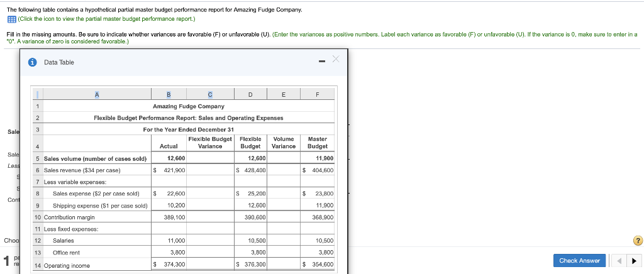Click master budget sales expense 23,800 cell
The image size is (644, 274).
coord(318,194)
